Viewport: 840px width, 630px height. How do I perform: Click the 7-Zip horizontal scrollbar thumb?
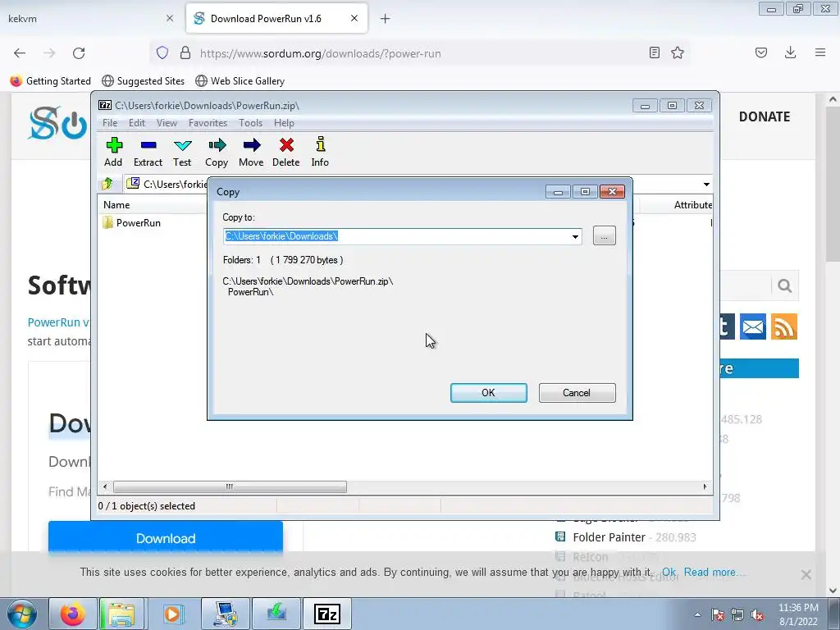pyautogui.click(x=230, y=486)
